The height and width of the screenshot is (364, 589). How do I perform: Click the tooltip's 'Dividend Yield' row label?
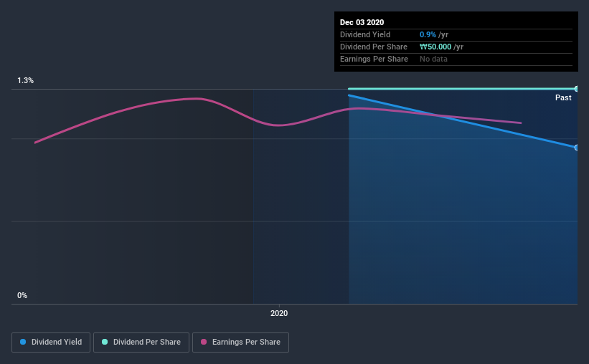(365, 34)
